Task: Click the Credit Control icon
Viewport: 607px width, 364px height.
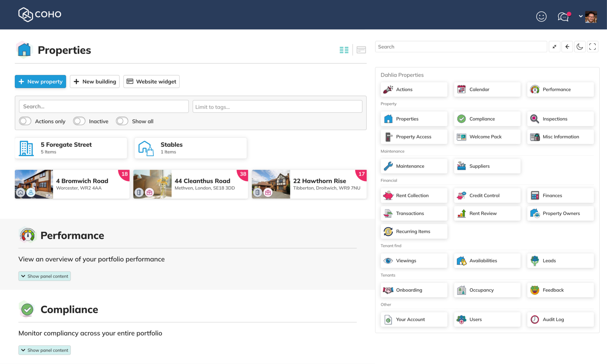Action: [461, 196]
